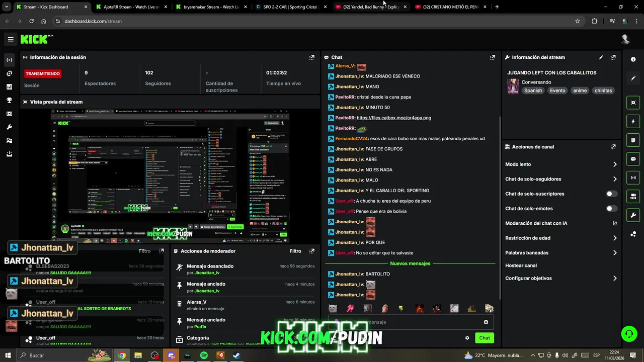Open Spotify from the taskbar

pyautogui.click(x=204, y=355)
